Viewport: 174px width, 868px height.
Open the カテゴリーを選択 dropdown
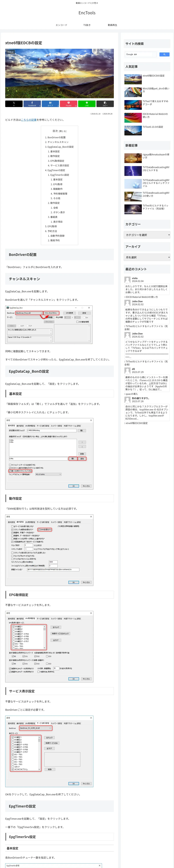pyautogui.click(x=147, y=235)
